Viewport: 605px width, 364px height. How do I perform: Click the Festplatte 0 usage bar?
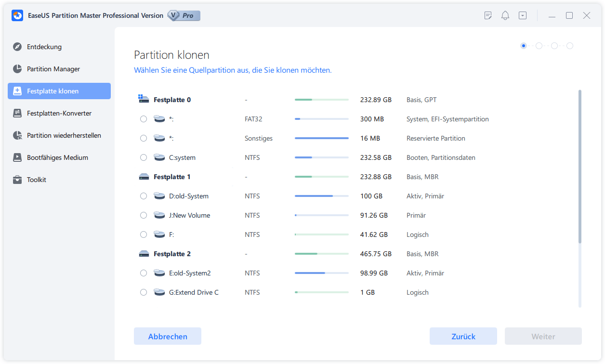[x=322, y=100]
